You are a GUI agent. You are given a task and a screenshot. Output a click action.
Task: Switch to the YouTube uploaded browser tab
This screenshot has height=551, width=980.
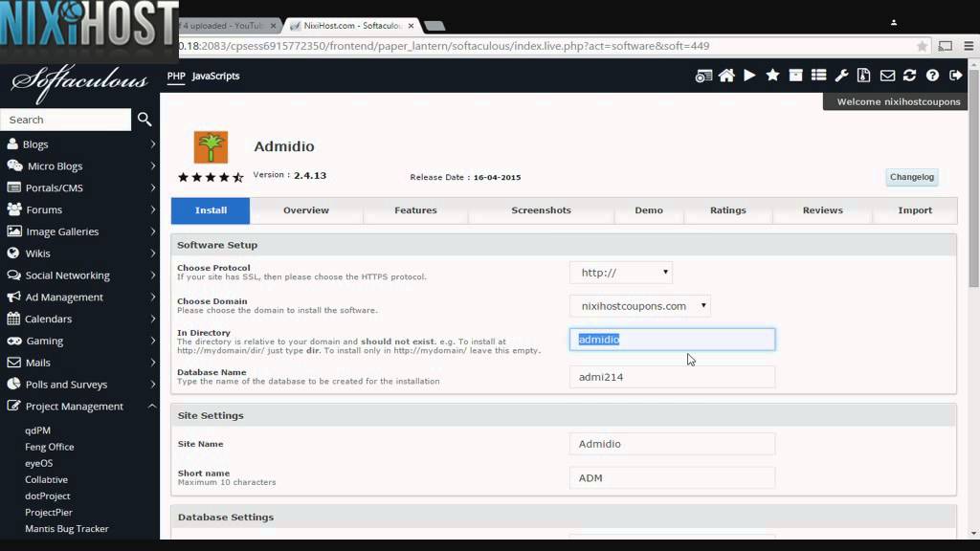coord(228,26)
